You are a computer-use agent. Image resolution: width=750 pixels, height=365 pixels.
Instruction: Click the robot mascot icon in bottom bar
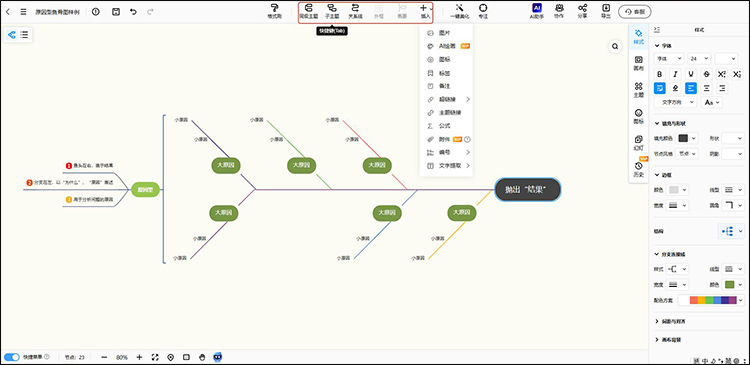[218, 357]
